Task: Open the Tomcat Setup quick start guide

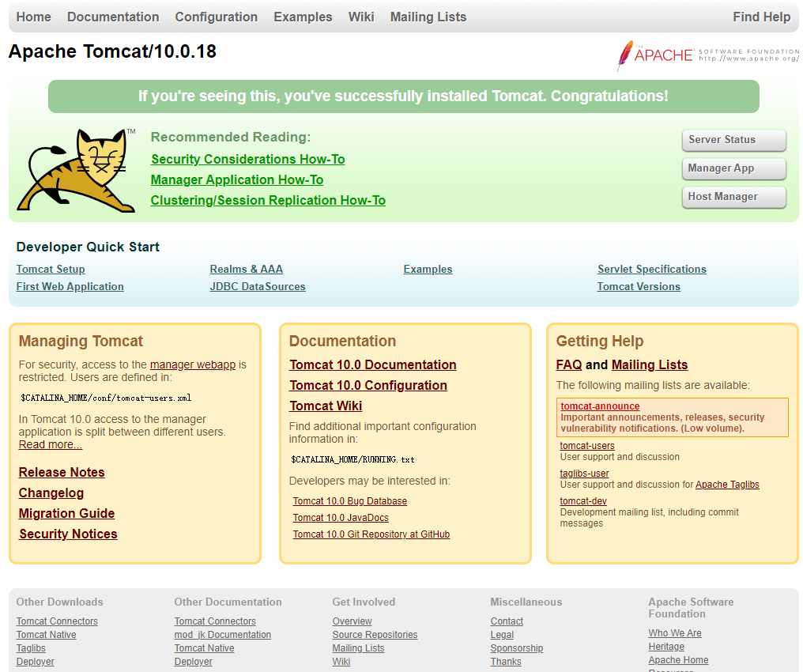Action: [x=50, y=269]
